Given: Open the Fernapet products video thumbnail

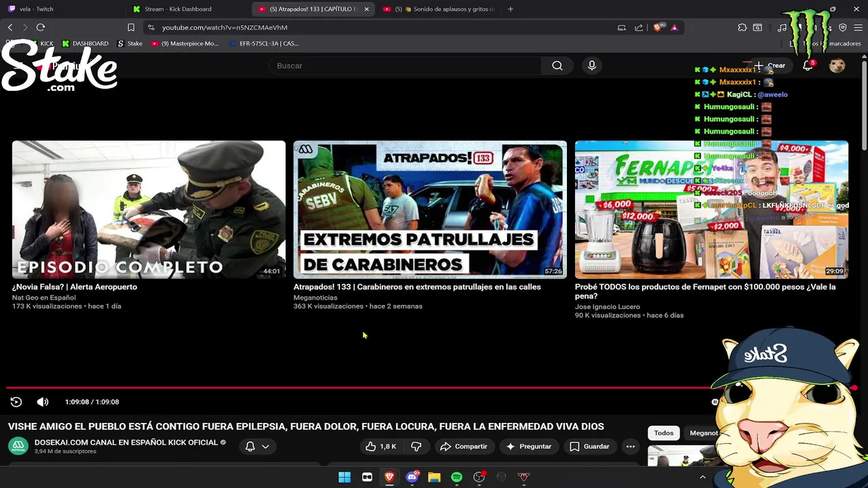Looking at the screenshot, I should (x=711, y=209).
